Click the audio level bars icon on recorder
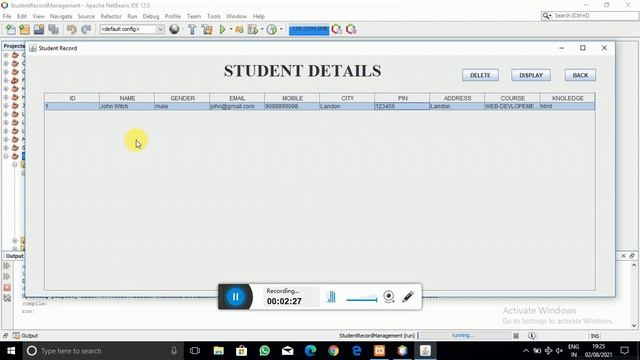Screen dimensions: 640x360 331,297
